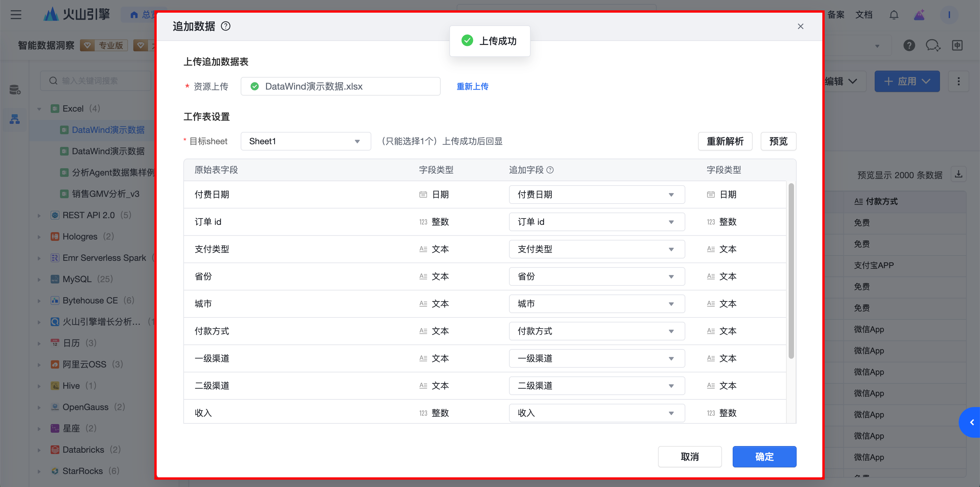The image size is (980, 487).
Task: Expand the REST API 2.0 group
Action: [x=39, y=216]
